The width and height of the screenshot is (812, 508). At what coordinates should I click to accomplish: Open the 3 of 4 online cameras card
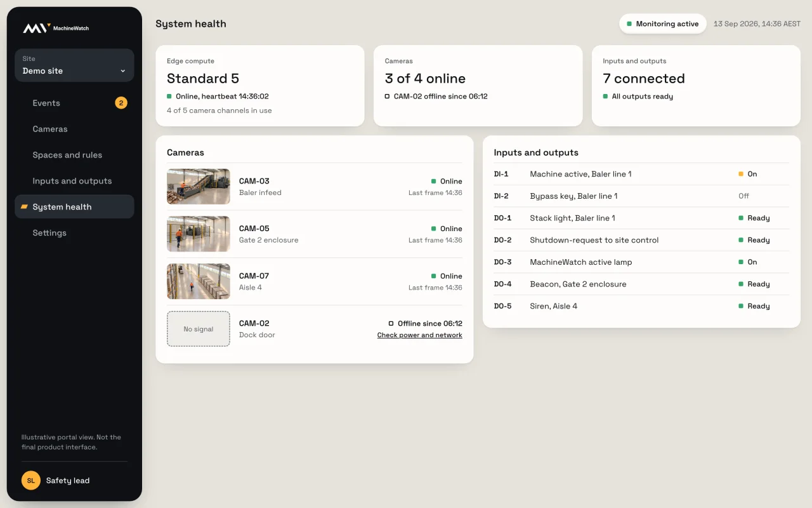(478, 86)
